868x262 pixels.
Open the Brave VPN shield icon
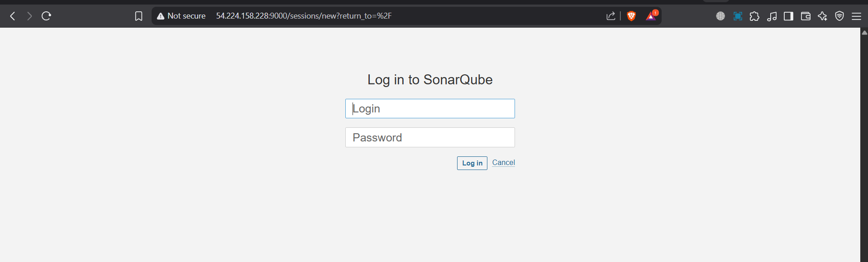[839, 16]
